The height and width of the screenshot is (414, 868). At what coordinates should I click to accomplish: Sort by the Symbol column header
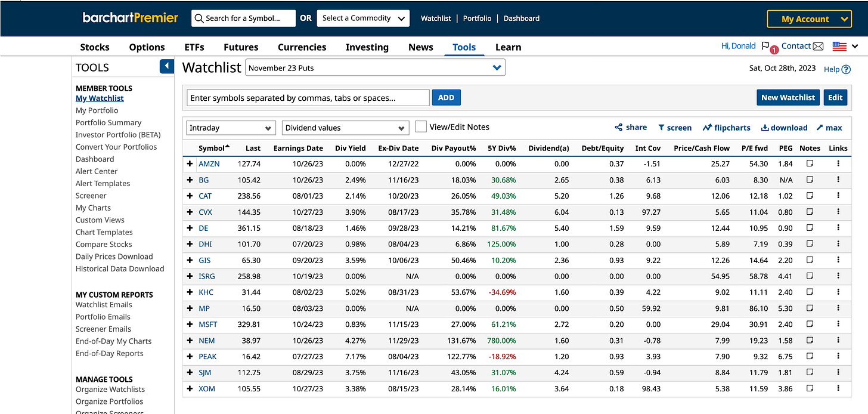coord(214,148)
